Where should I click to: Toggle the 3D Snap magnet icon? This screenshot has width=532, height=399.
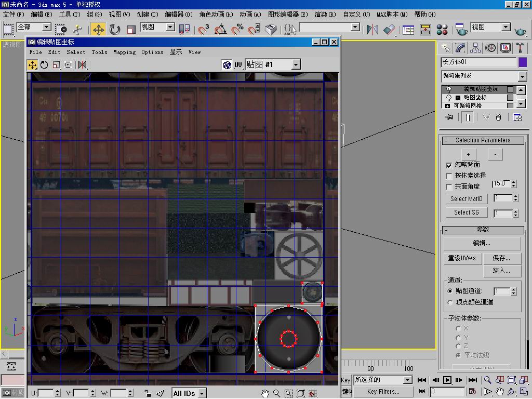(203, 29)
